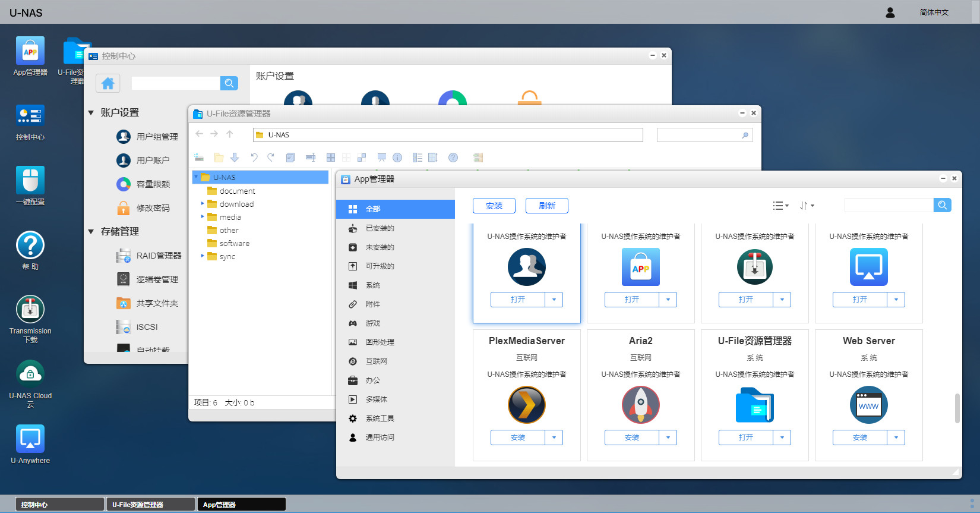The height and width of the screenshot is (513, 980).
Task: Click the list view icon in U-File toolbar
Action: click(x=417, y=158)
